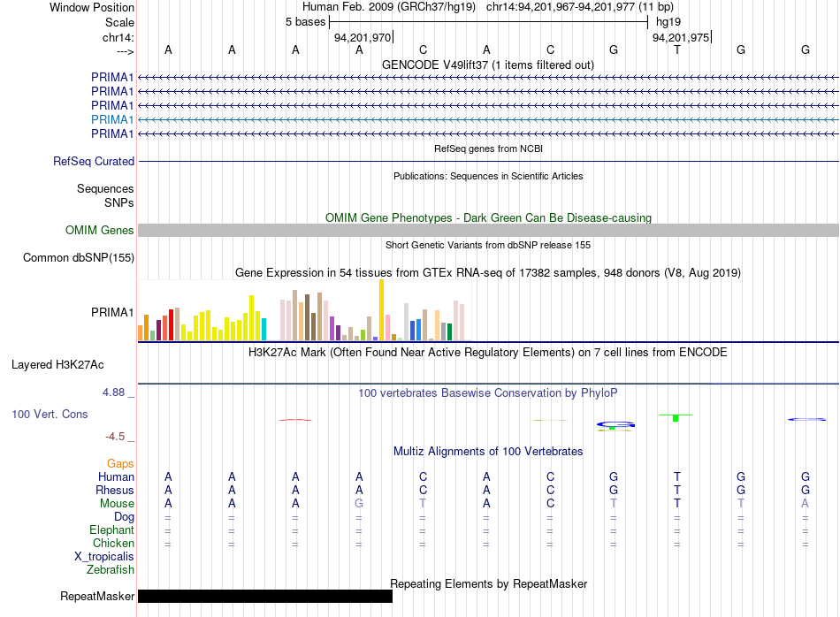Click Repeating Elements by RepeatMasker title
The width and height of the screenshot is (840, 617).
coord(489,583)
